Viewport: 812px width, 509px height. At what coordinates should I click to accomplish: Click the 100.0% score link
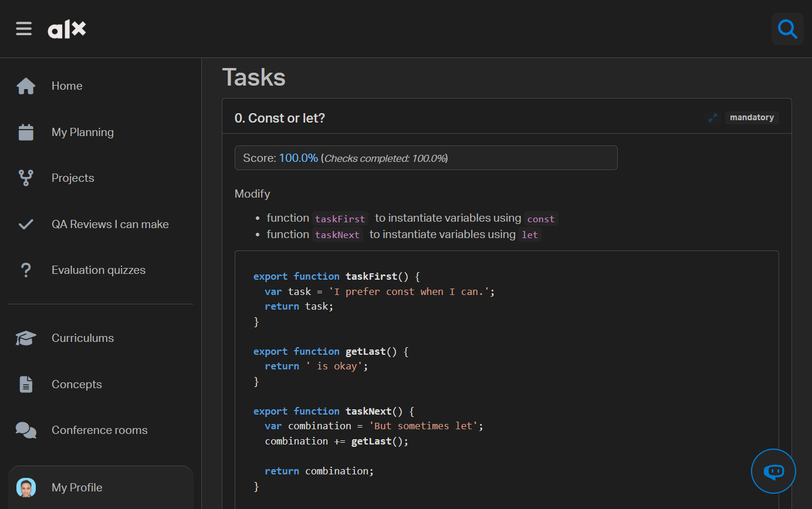pyautogui.click(x=298, y=157)
